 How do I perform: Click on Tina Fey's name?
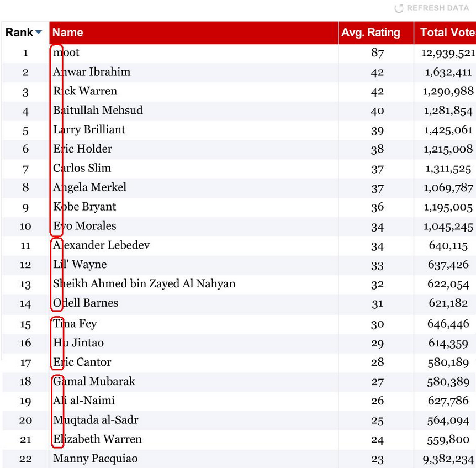(75, 324)
